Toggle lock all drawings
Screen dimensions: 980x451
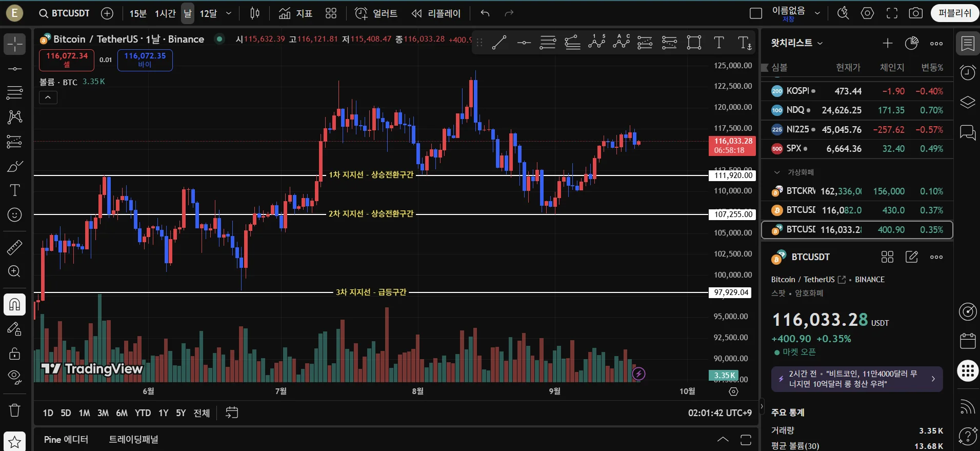tap(15, 353)
